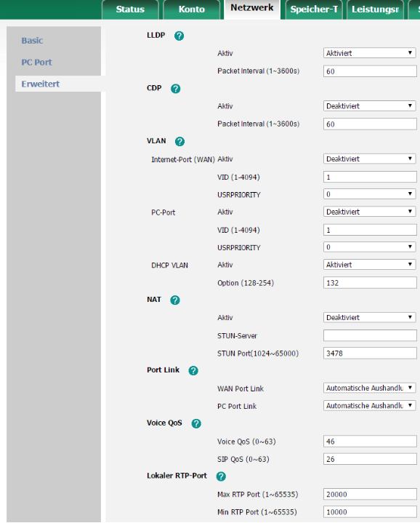This screenshot has height=523, width=420.
Task: Open the Internet-Port USRPRIORITY dropdown
Action: tap(369, 194)
